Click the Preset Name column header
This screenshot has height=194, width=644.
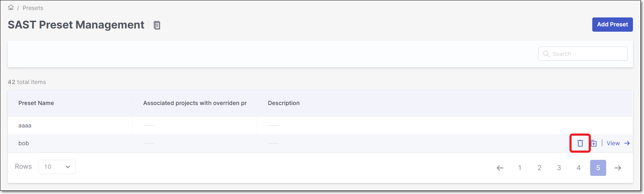36,103
